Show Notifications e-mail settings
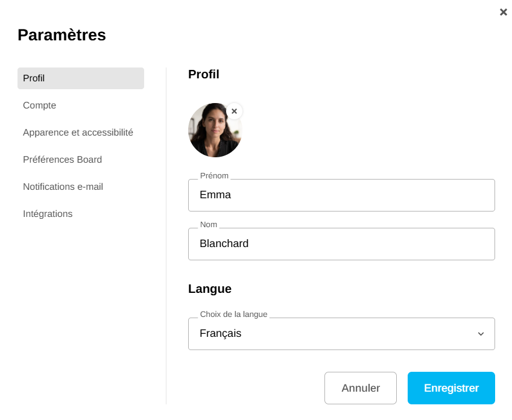Image resolution: width=512 pixels, height=420 pixels. point(63,187)
